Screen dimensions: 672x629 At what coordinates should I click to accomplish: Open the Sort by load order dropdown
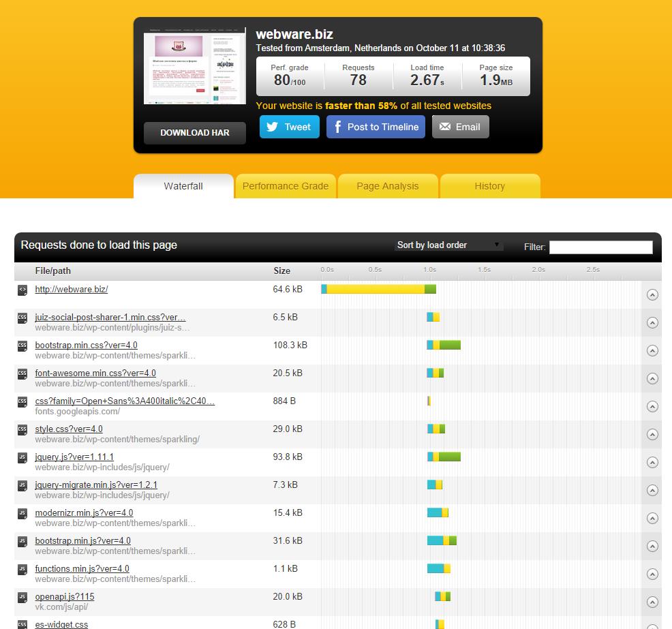coord(449,245)
